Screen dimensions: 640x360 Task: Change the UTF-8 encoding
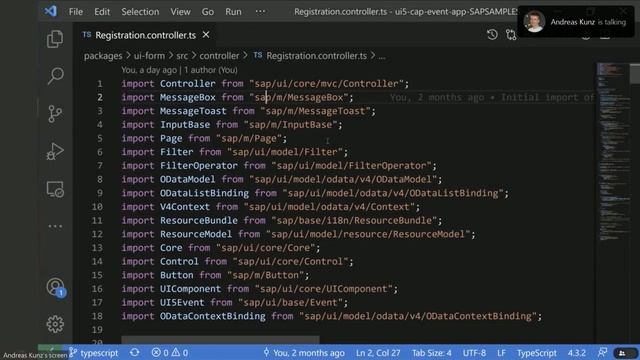pyautogui.click(x=474, y=353)
